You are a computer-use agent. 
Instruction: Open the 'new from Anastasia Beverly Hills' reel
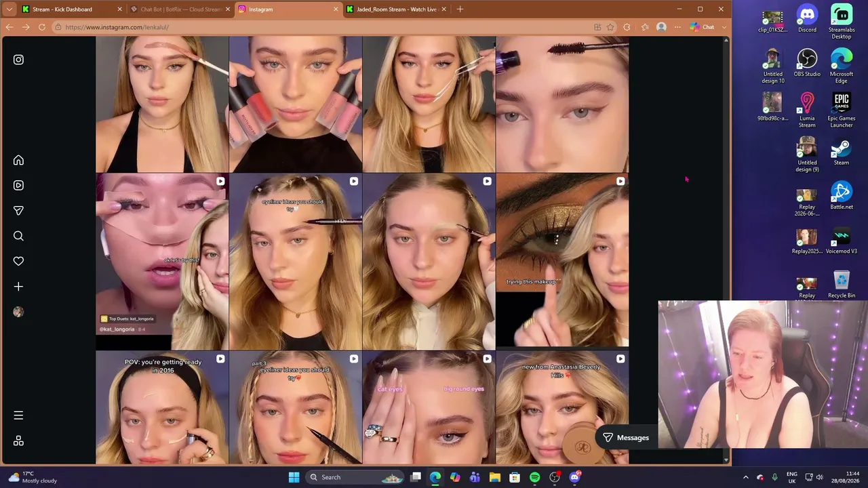(x=562, y=407)
